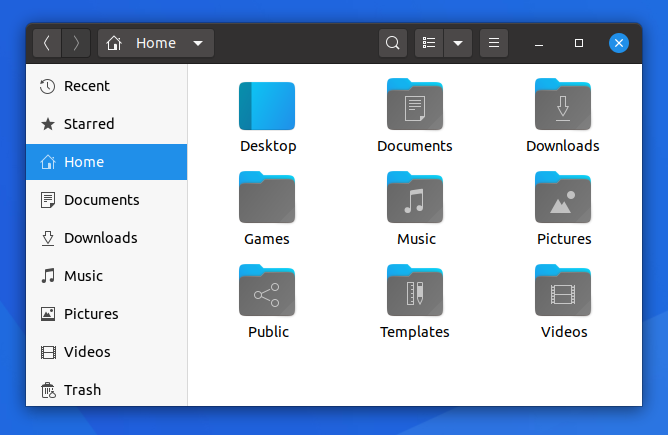Expand the Home path bar dropdown
Screen dimensions: 668x435
[198, 43]
